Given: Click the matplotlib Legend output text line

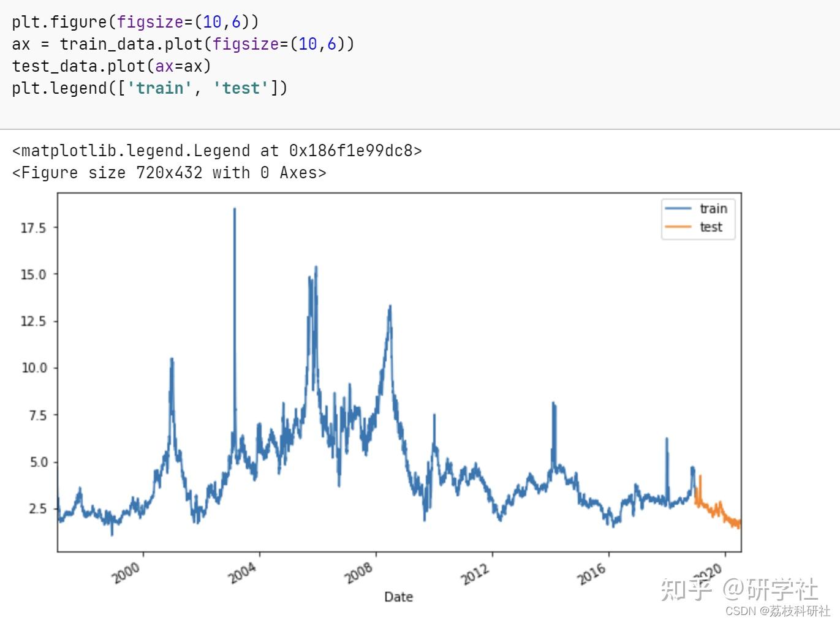Looking at the screenshot, I should pos(216,150).
